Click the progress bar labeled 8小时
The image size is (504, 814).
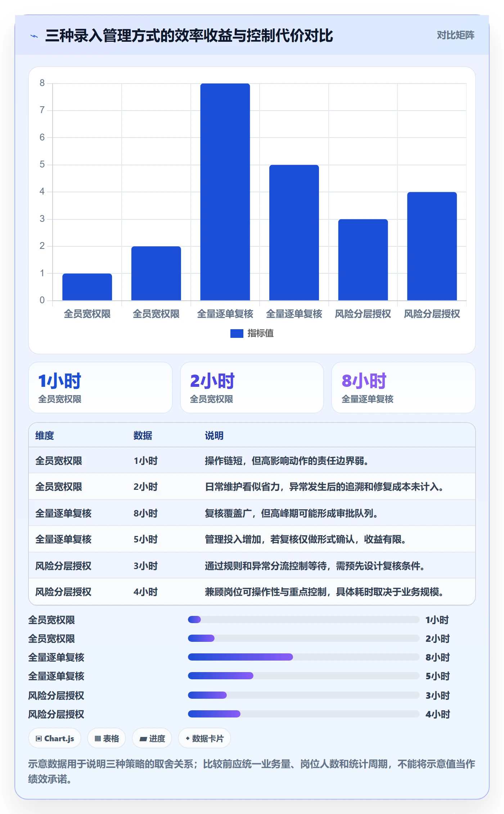pos(303,657)
